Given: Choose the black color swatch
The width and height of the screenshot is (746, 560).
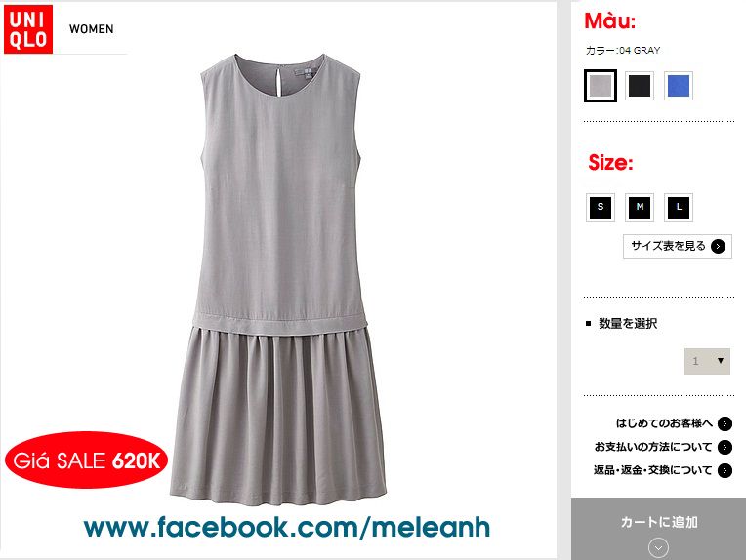Looking at the screenshot, I should pos(640,86).
